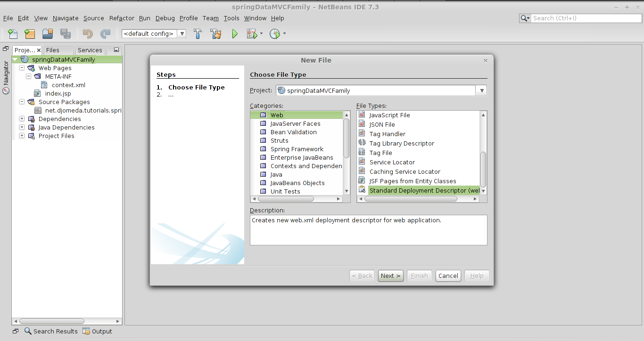This screenshot has height=341, width=644.
Task: Click the Categories vertical scrollbar
Action: [x=347, y=138]
